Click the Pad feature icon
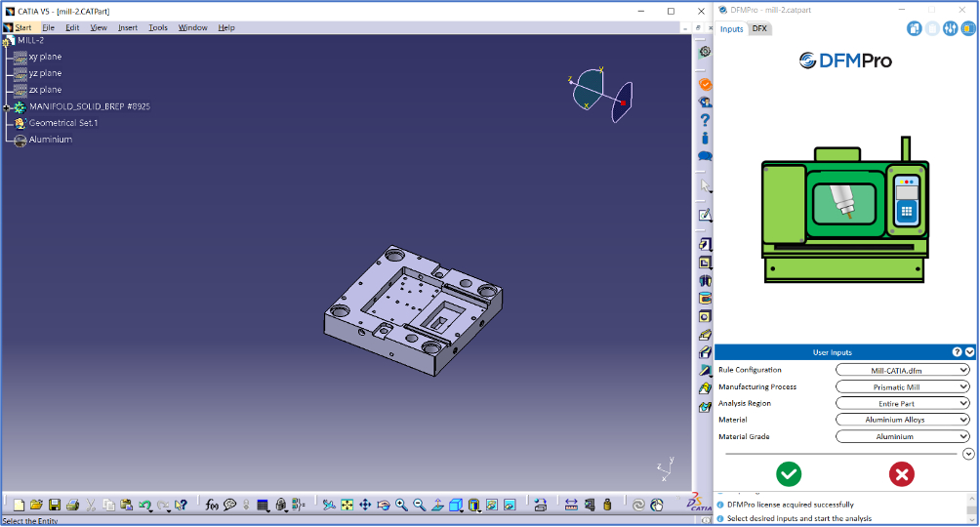The height and width of the screenshot is (527, 980). 705,244
